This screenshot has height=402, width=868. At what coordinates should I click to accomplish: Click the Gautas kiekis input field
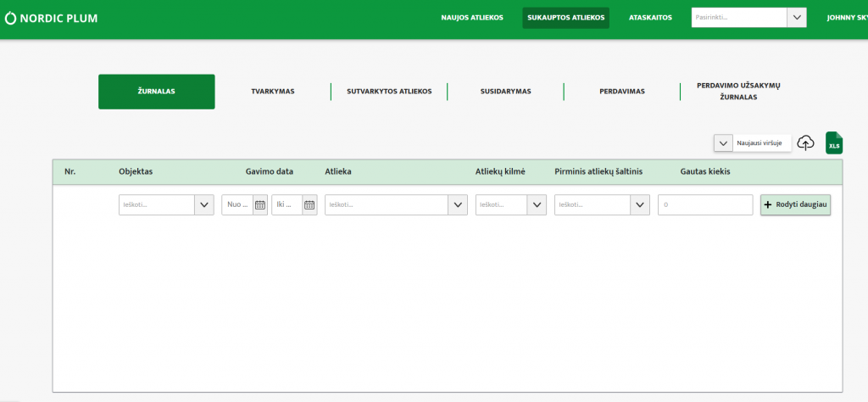(705, 204)
